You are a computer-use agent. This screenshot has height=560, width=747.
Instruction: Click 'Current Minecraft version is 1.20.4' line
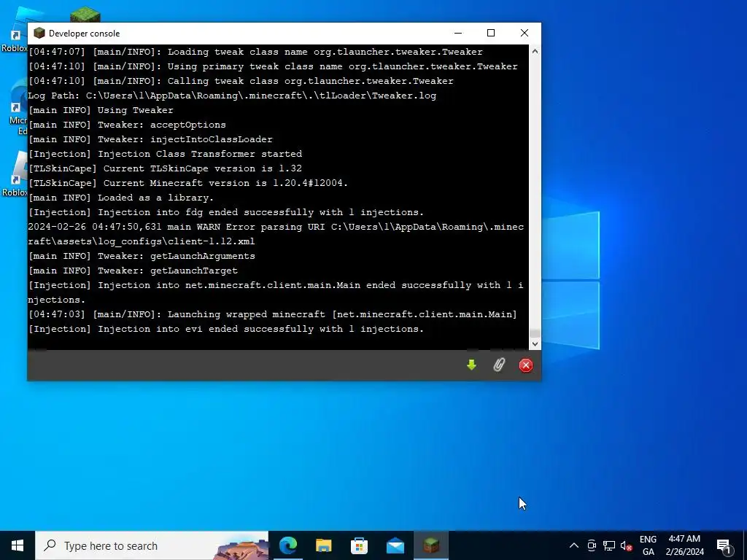(188, 183)
